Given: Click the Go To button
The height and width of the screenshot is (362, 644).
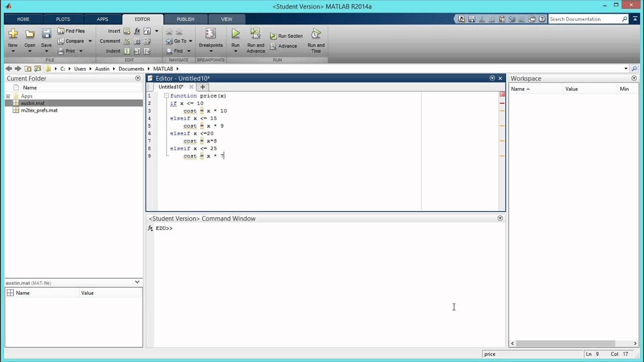Looking at the screenshot, I should 179,41.
